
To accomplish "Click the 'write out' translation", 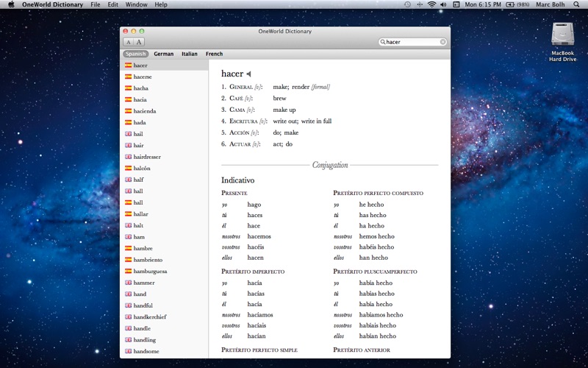I will pos(284,121).
